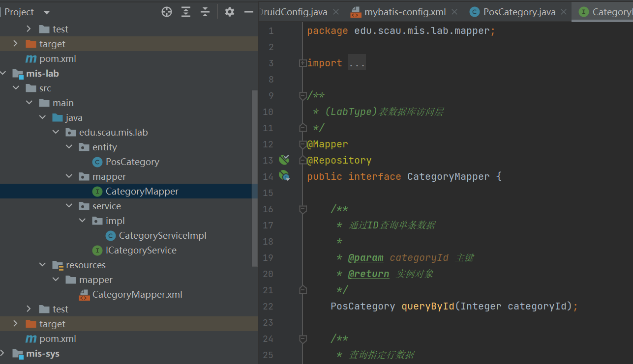Close the mybatis-config.xml tab

[454, 12]
